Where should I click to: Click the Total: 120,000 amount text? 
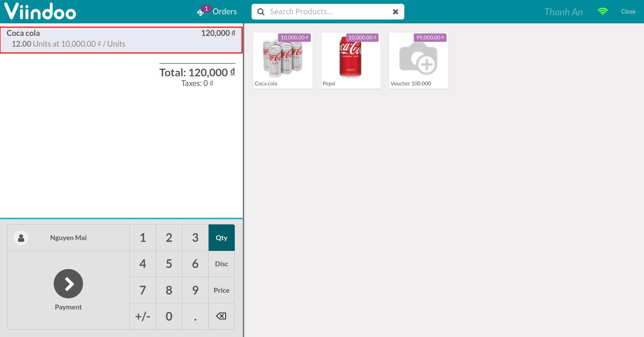pyautogui.click(x=197, y=72)
